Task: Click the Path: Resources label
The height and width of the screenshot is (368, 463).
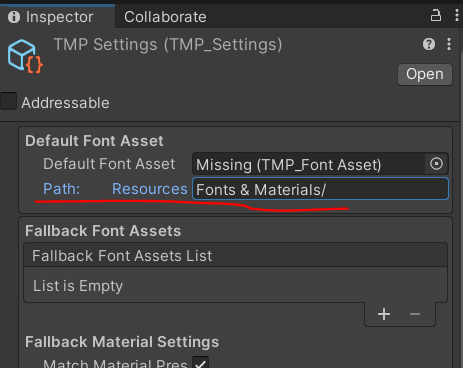Action: pyautogui.click(x=115, y=189)
